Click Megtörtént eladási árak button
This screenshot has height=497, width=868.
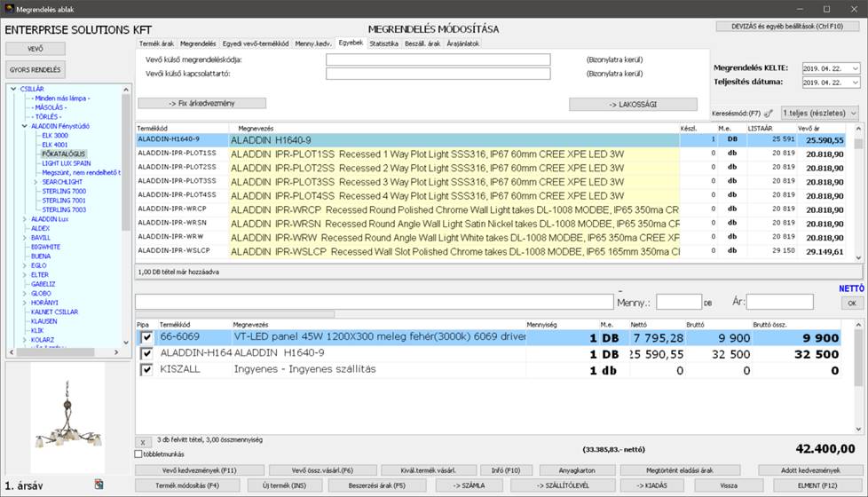pos(680,470)
